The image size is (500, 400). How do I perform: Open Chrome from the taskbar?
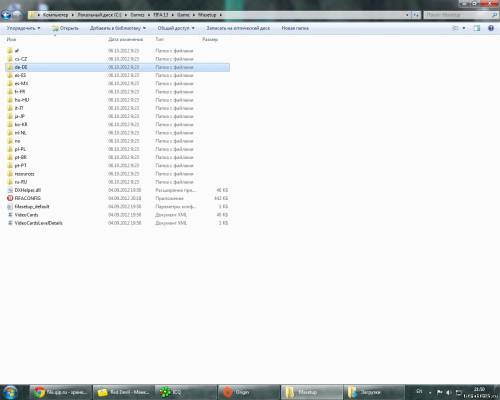60,392
